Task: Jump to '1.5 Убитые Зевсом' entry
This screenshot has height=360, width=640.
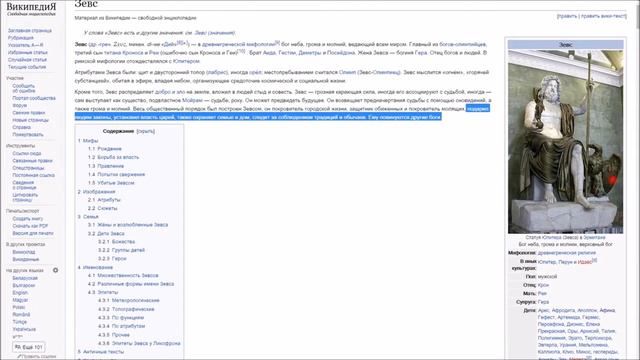Action: click(x=111, y=183)
